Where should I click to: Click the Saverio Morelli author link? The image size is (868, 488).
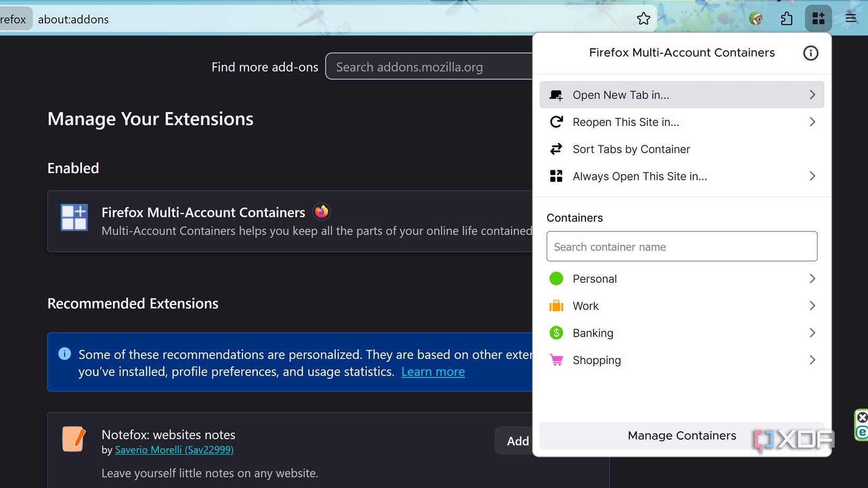pos(174,450)
